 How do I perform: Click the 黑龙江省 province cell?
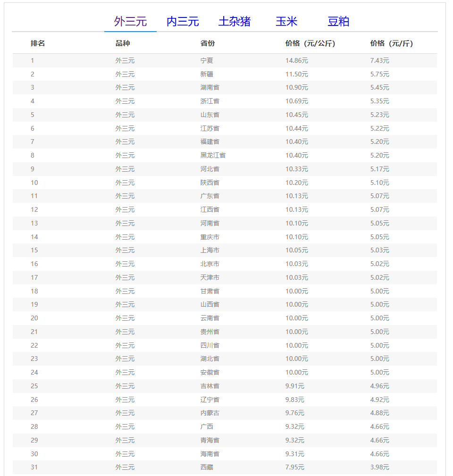(x=213, y=155)
